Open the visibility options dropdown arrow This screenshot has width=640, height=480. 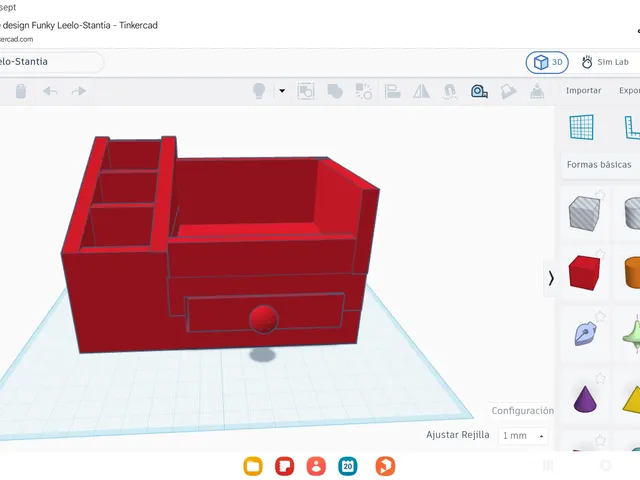click(x=282, y=91)
